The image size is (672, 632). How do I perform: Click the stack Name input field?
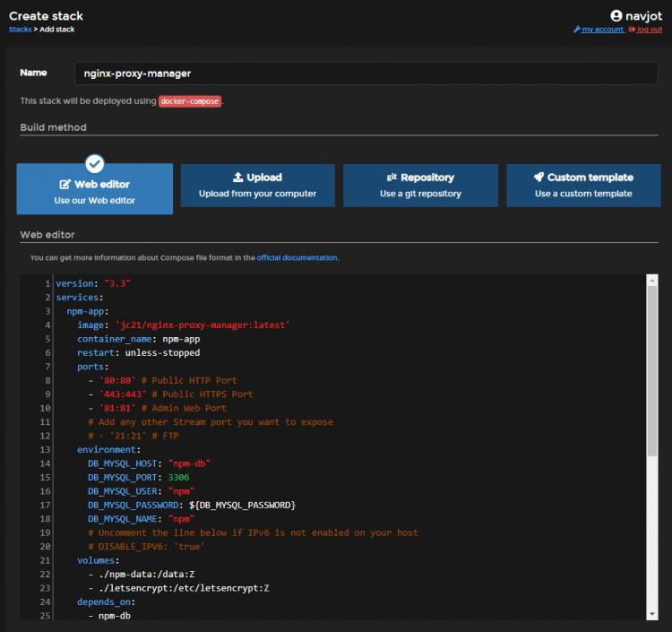(x=366, y=74)
